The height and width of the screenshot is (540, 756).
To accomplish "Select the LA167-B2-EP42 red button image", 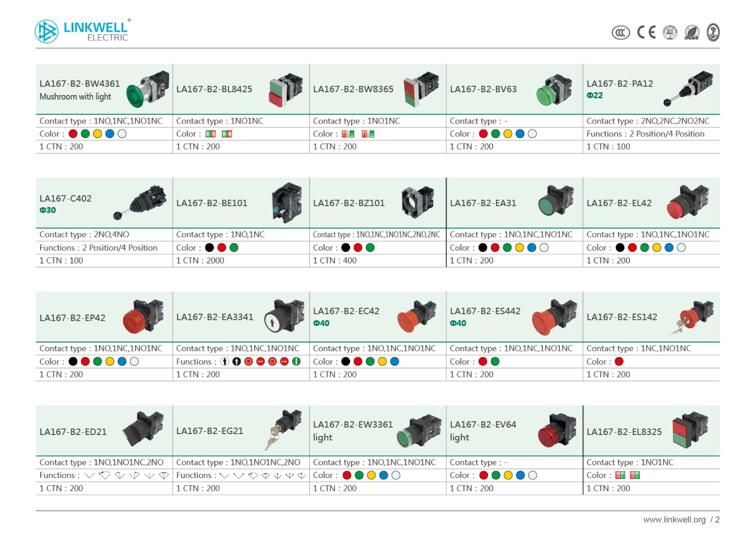I will point(143,317).
